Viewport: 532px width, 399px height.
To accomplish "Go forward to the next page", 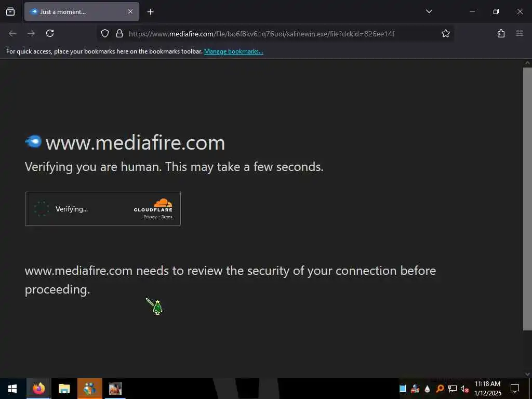I will point(31,33).
